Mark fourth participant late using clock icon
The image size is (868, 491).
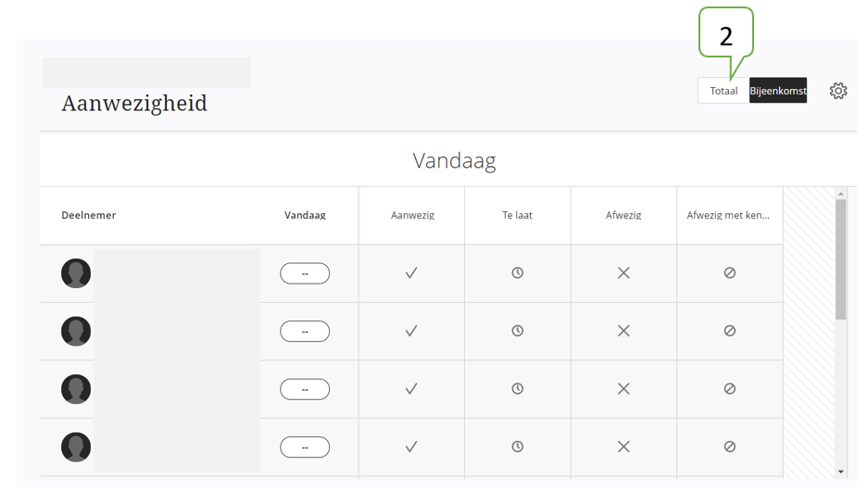517,447
